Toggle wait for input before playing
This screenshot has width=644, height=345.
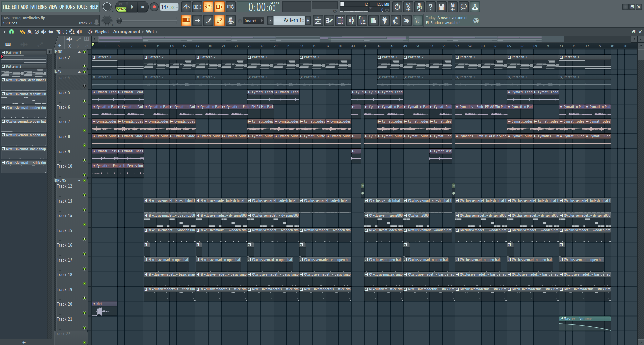tap(197, 7)
